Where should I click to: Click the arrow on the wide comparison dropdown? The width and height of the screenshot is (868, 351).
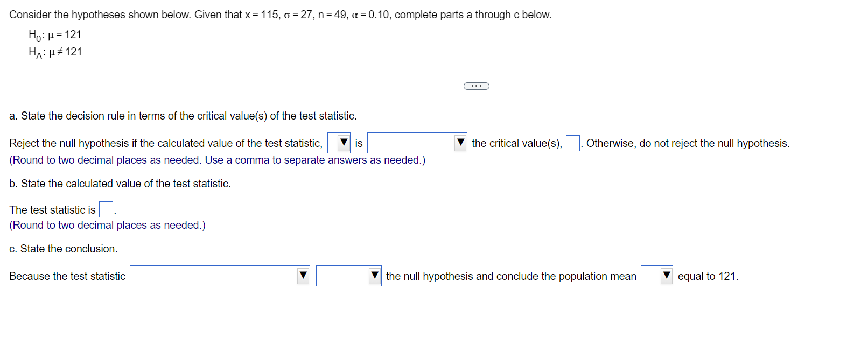click(461, 143)
